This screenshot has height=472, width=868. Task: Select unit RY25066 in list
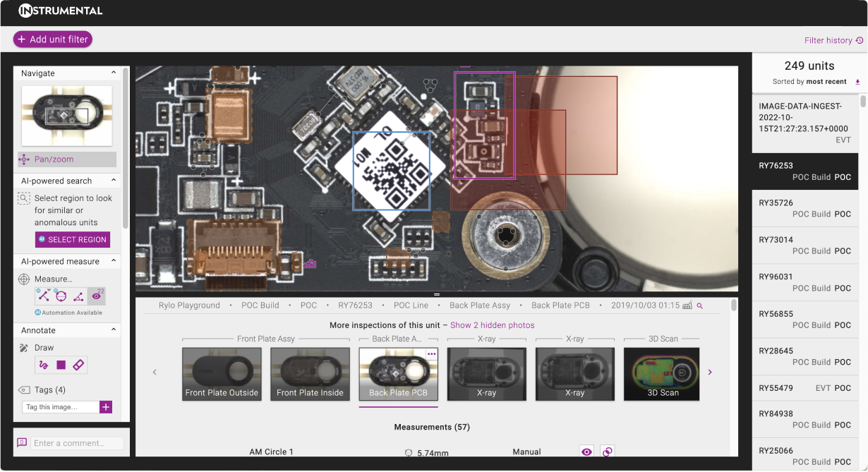point(804,454)
